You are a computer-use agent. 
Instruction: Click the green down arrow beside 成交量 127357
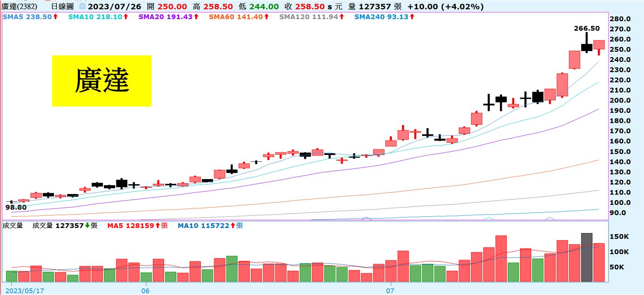coord(87,226)
